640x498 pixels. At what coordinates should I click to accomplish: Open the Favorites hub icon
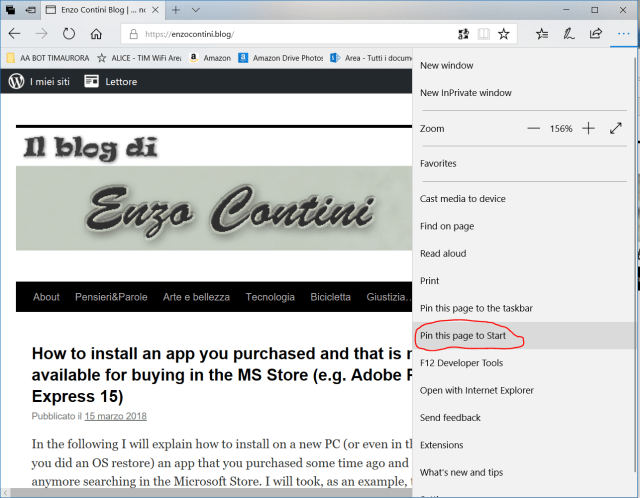[x=542, y=33]
